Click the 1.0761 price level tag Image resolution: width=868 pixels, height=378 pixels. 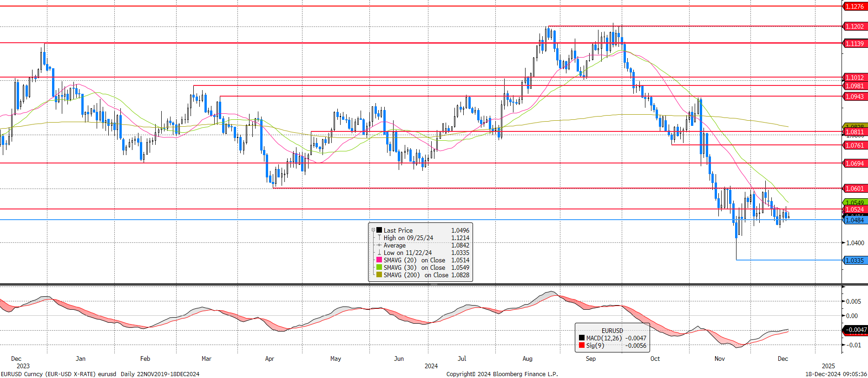855,145
